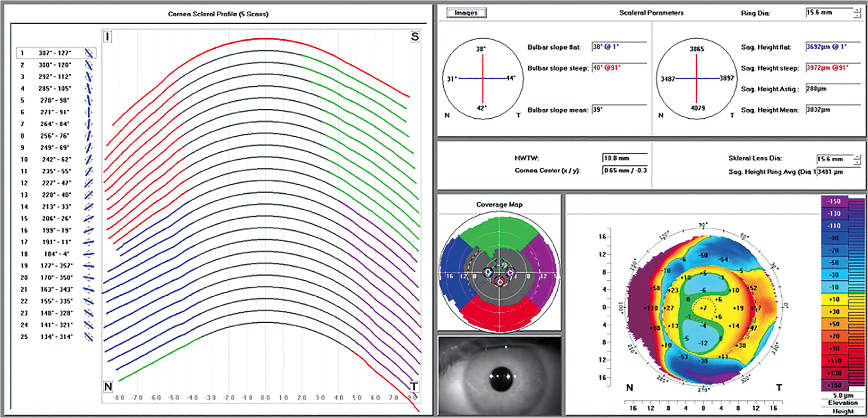
Task: Click the meridian icon for scan 9 (249° - 69°)
Action: coord(89,148)
